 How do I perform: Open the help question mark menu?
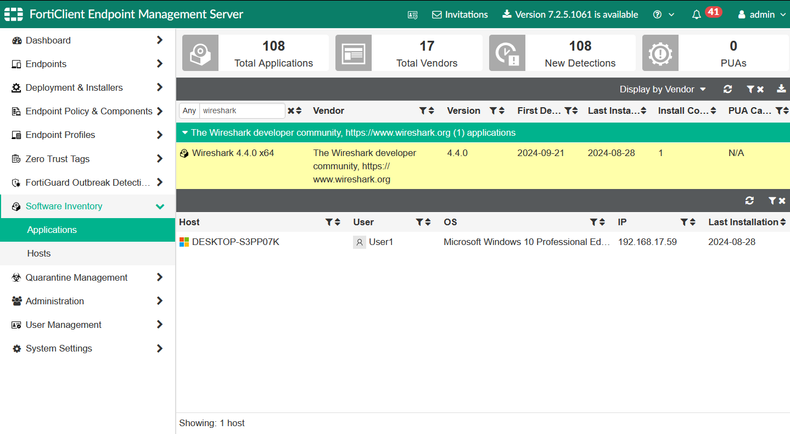[x=664, y=15]
